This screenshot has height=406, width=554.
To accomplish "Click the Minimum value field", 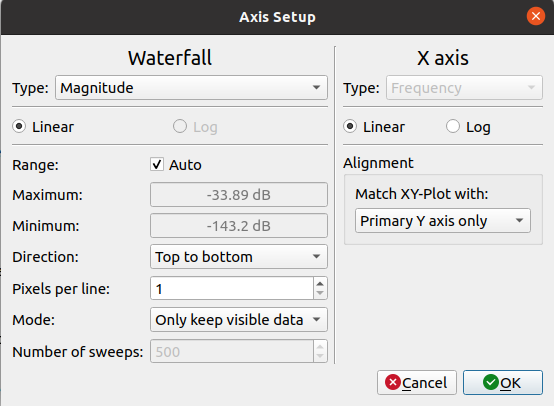I will click(x=239, y=225).
